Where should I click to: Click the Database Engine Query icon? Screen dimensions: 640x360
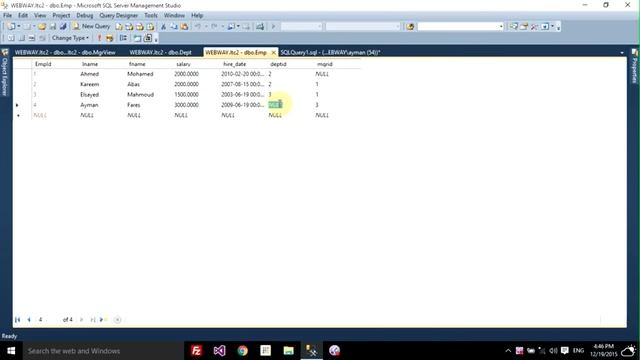(119, 27)
